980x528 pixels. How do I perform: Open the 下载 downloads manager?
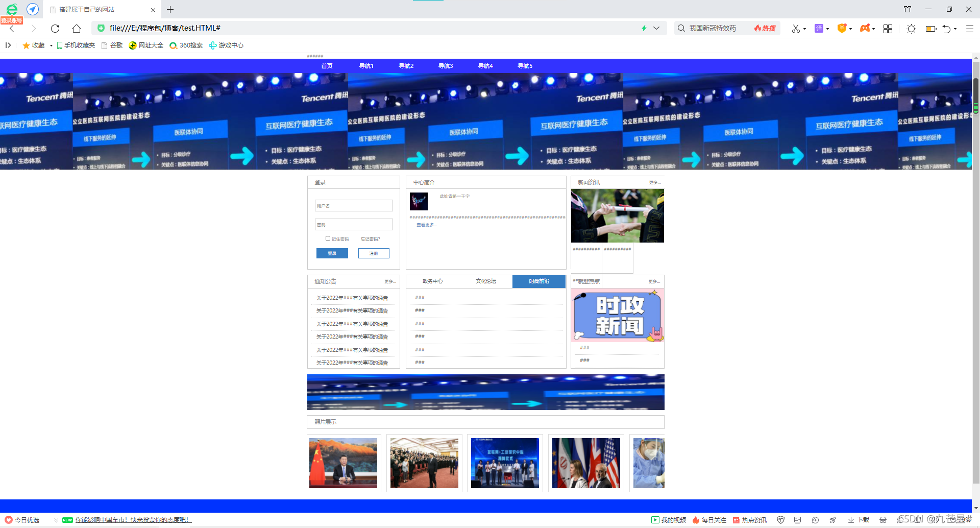click(859, 520)
